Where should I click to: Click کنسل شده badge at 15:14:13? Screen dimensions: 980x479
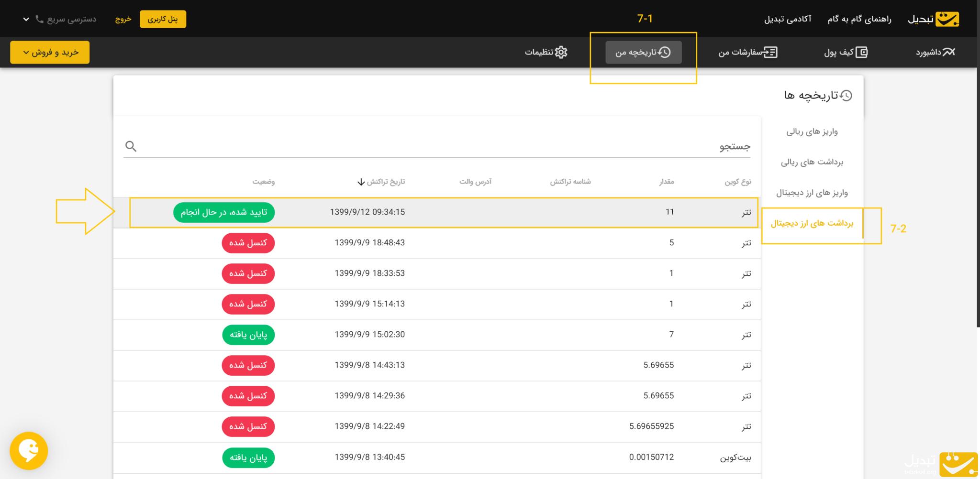coord(248,304)
